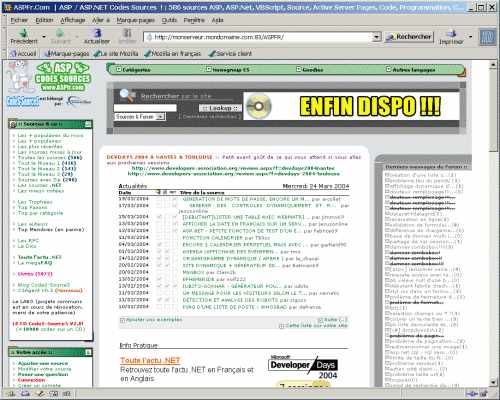The width and height of the screenshot is (500, 400).
Task: Click the greyed Suivant forward button
Action: pos(60,36)
